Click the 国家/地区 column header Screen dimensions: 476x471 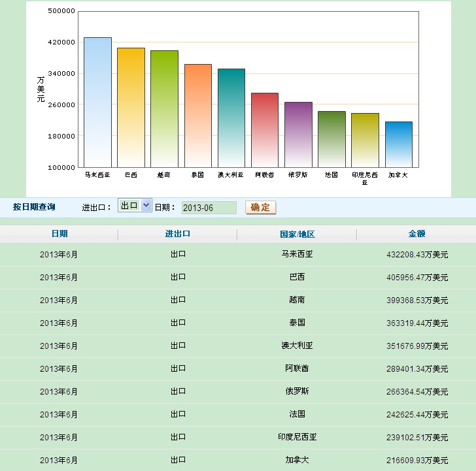[x=297, y=234]
